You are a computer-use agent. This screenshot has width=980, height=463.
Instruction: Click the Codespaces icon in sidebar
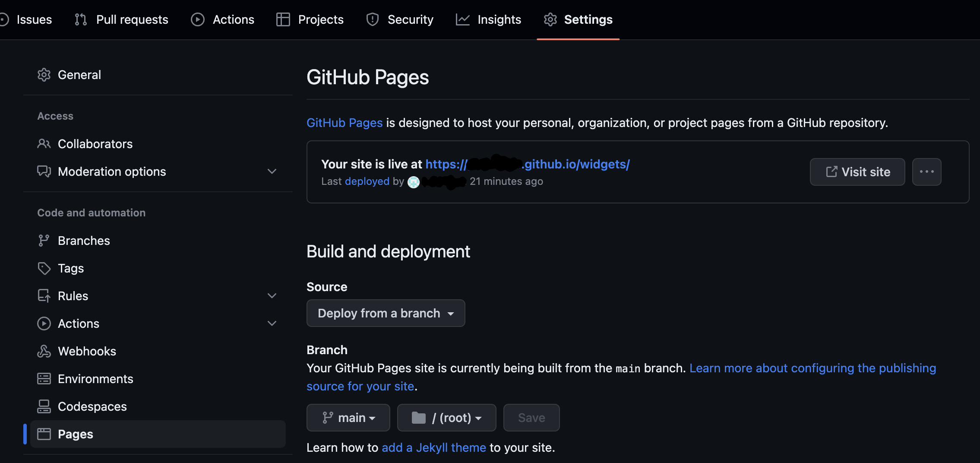[44, 406]
